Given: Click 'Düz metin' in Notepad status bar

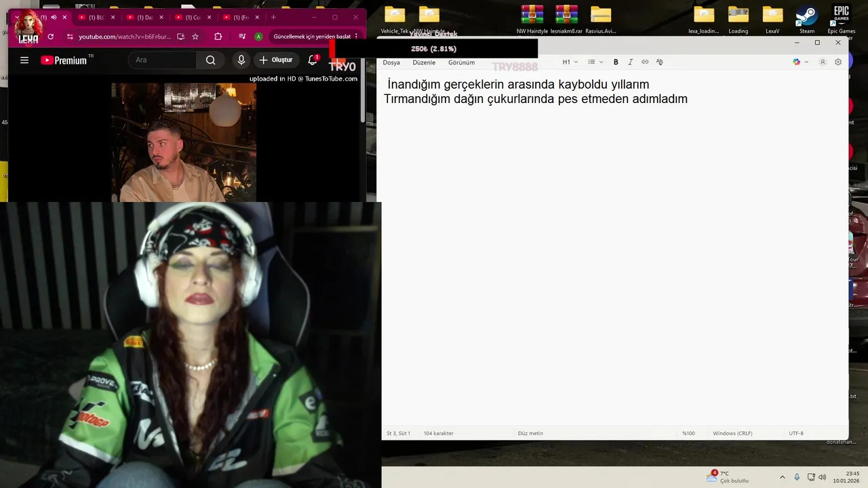Looking at the screenshot, I should pos(530,433).
